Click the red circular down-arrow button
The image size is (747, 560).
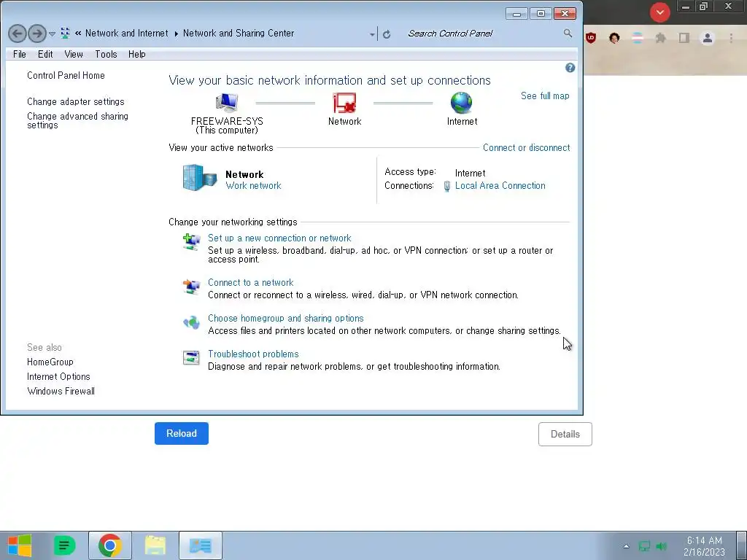tap(659, 12)
